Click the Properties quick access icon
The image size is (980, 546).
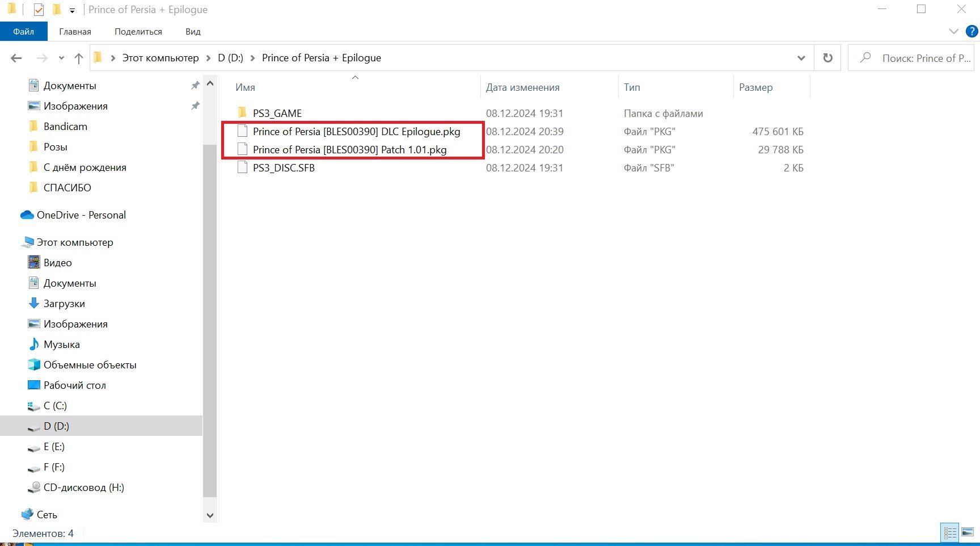click(39, 10)
